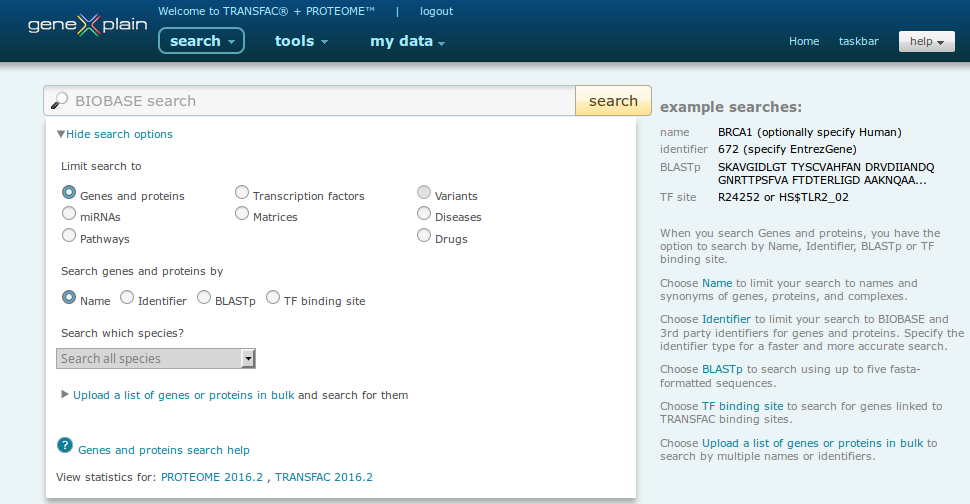Click Upload a list link in right help text
Image resolution: width=970 pixels, height=504 pixels.
812,443
